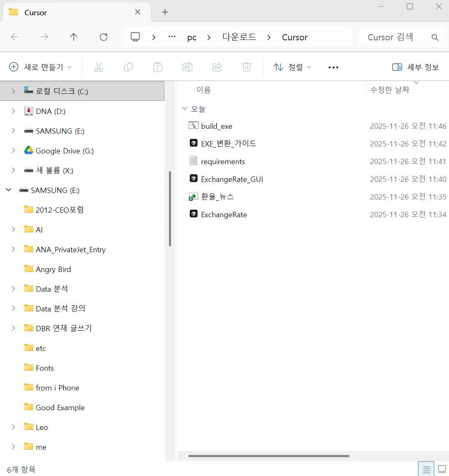Image resolution: width=449 pixels, height=476 pixels.
Task: Expand the ANA_PrivateJet_Entry folder node
Action: coord(13,249)
